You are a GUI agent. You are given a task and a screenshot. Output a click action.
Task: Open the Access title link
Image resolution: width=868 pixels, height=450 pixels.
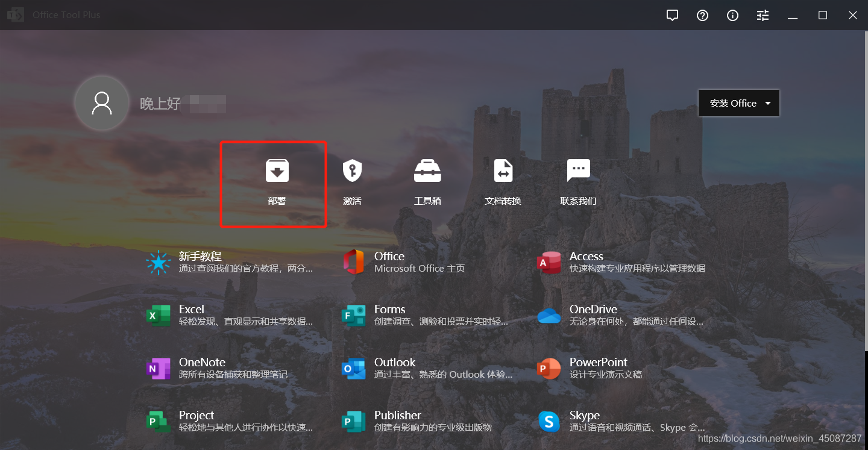[587, 256]
